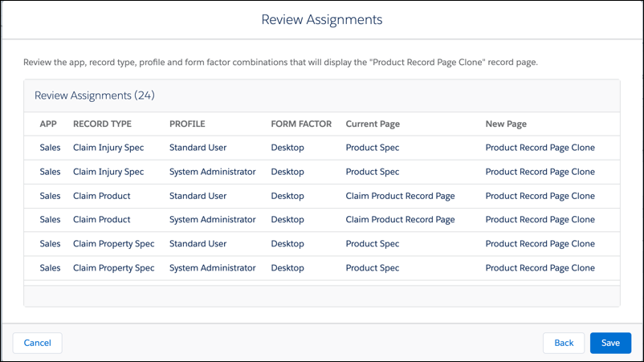Click the APP column header
This screenshot has width=644, height=362.
coord(48,124)
